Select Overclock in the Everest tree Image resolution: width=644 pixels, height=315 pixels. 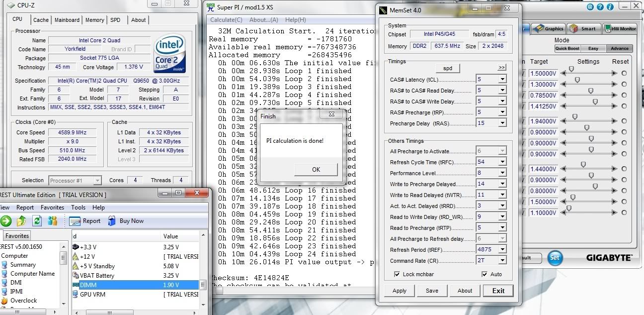[x=23, y=301]
